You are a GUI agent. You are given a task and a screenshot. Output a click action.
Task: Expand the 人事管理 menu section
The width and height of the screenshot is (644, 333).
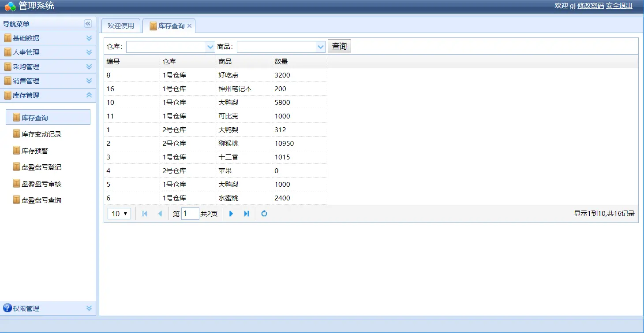point(89,52)
